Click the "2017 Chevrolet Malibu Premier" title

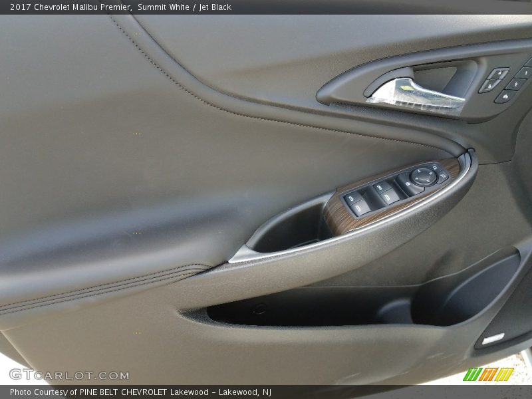[x=70, y=7]
